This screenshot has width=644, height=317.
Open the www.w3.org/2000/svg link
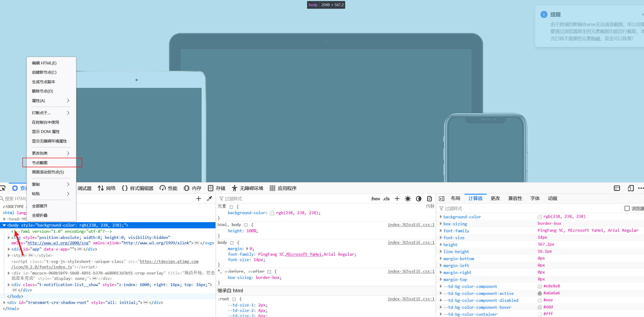[x=59, y=243]
